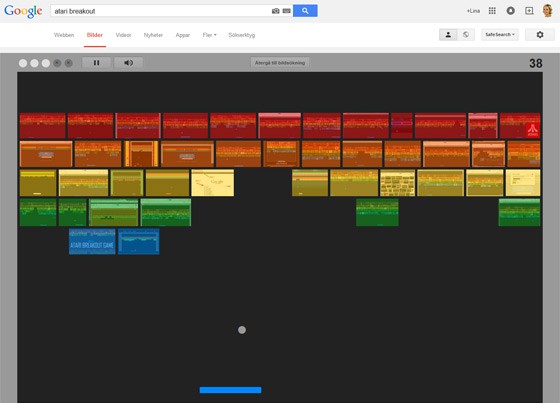This screenshot has width=560, height=403.
Task: Click the Google logo
Action: pos(23,11)
